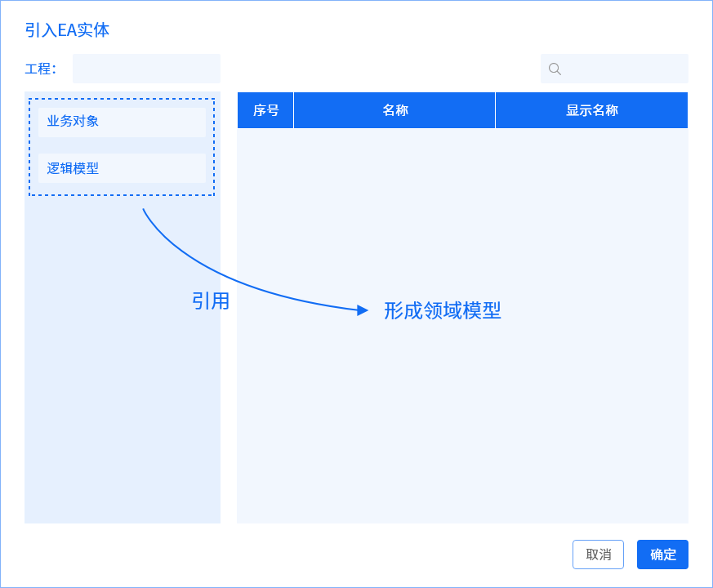Sort by the 名称 column header
713x588 pixels.
click(394, 110)
